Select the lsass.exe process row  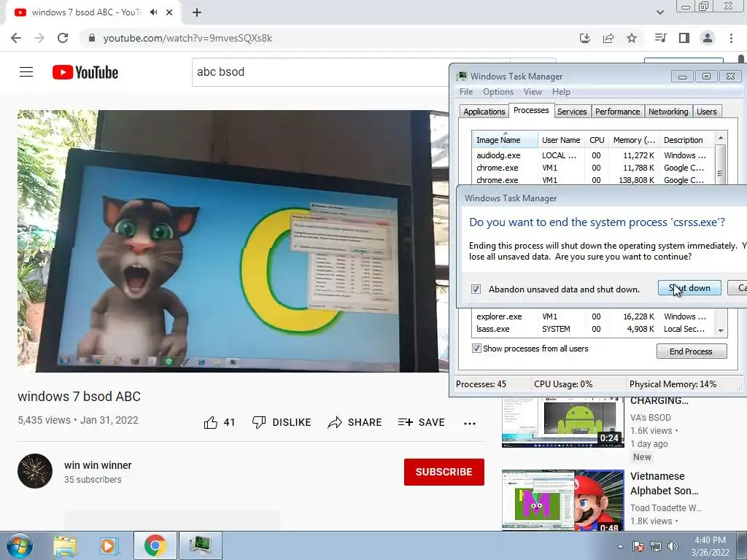[x=593, y=329]
